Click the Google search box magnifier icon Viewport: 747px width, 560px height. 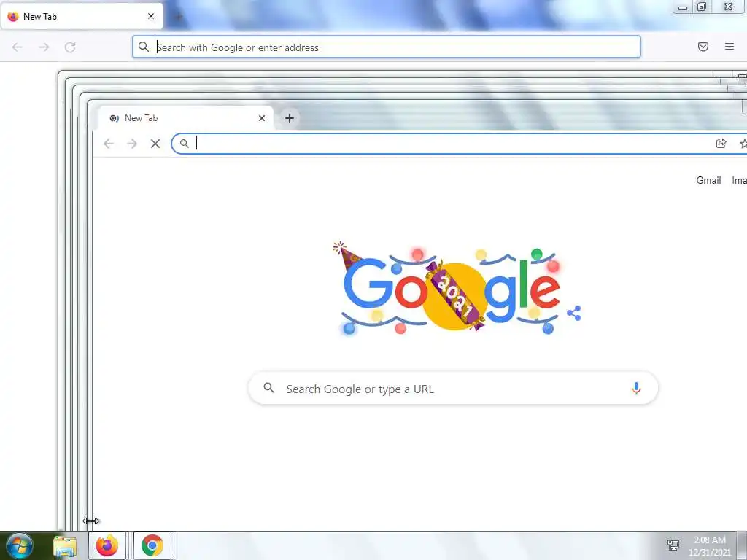click(x=268, y=388)
